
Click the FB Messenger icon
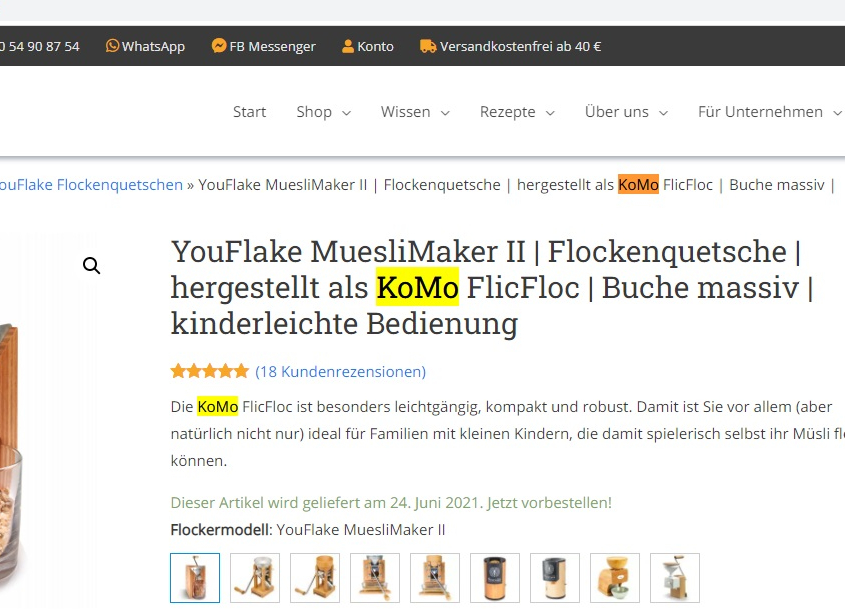(219, 46)
